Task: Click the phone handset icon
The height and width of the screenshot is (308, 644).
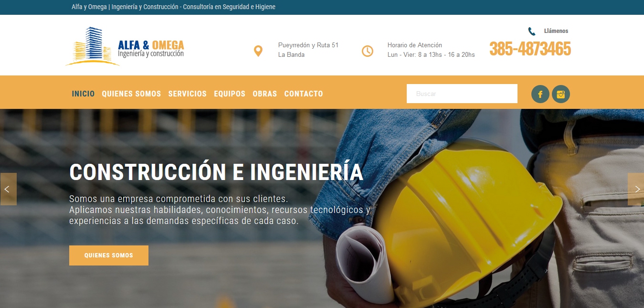Action: [x=532, y=32]
